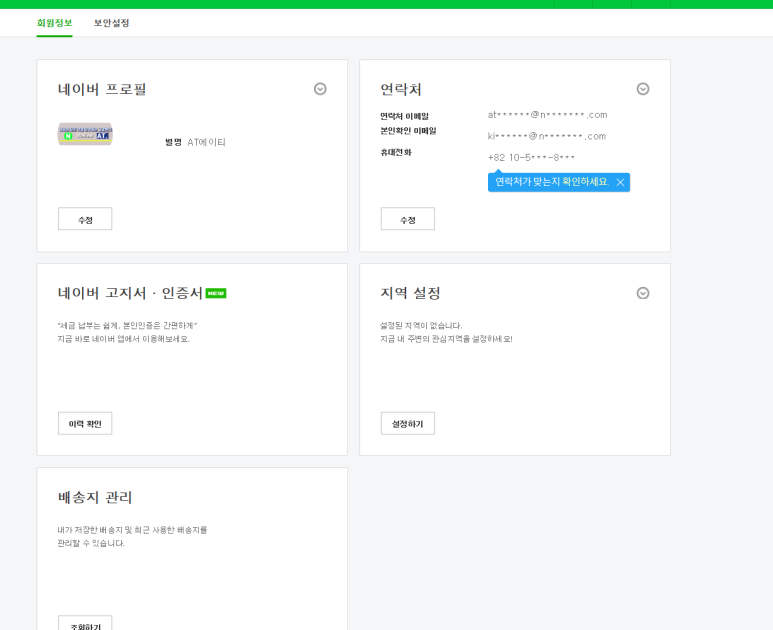Click the masked email at******@n*******.com
Image resolution: width=773 pixels, height=630 pixels.
547,115
